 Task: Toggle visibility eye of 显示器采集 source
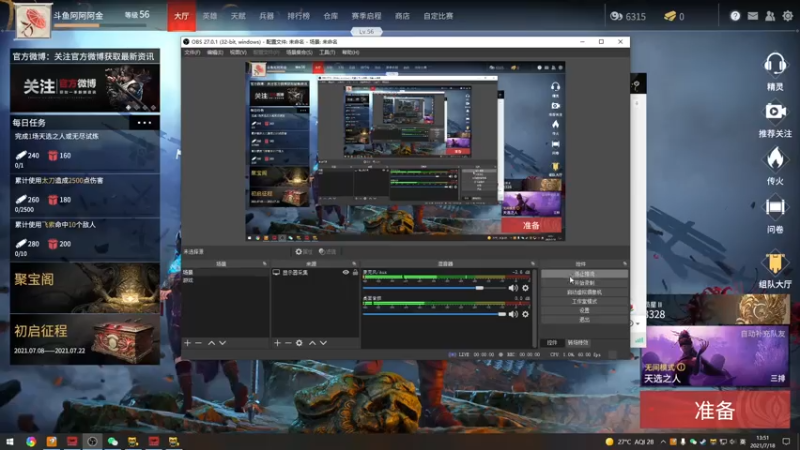tap(346, 272)
